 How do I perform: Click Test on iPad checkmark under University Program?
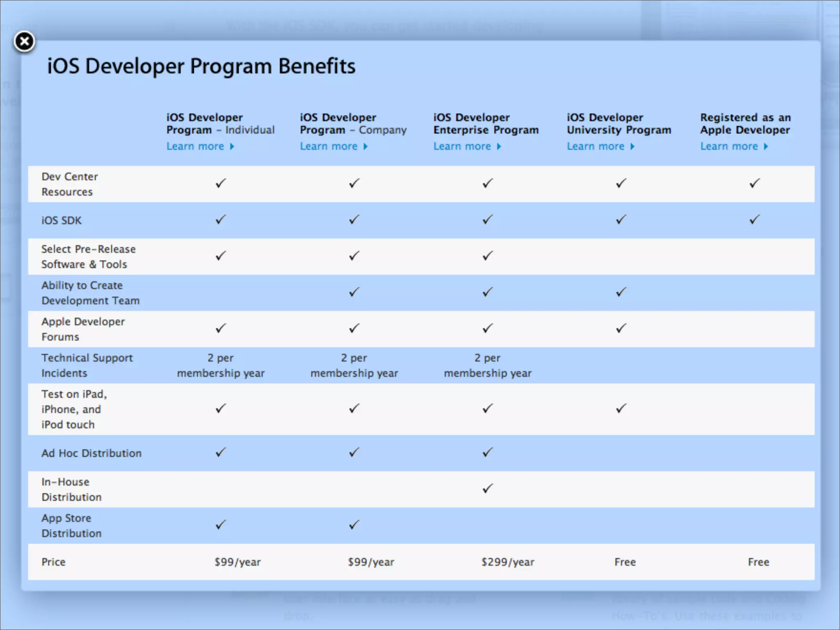click(x=621, y=409)
